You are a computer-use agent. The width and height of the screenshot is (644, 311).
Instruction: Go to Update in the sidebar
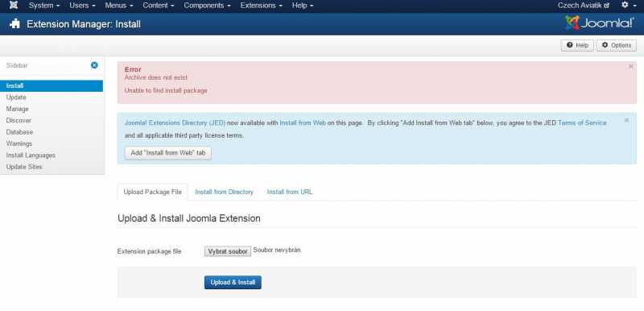click(16, 97)
